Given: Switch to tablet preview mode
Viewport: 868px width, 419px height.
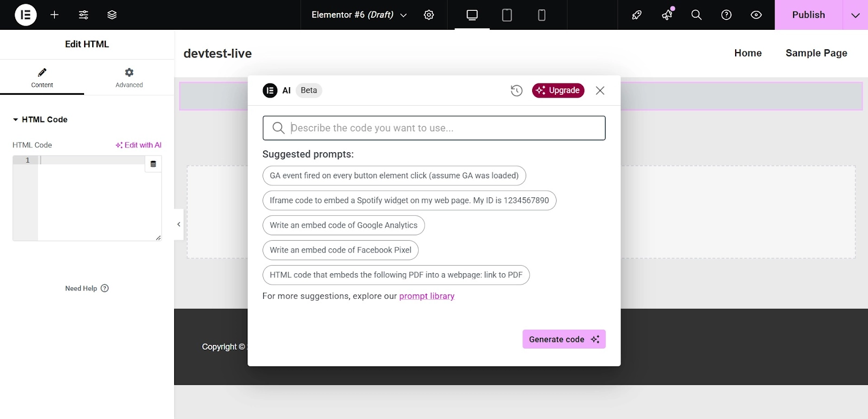Looking at the screenshot, I should [x=507, y=15].
